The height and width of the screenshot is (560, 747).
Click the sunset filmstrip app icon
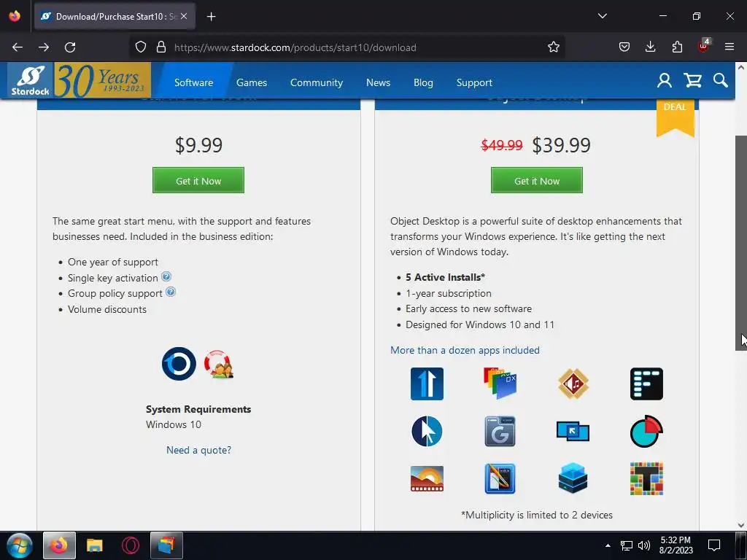coord(427,478)
